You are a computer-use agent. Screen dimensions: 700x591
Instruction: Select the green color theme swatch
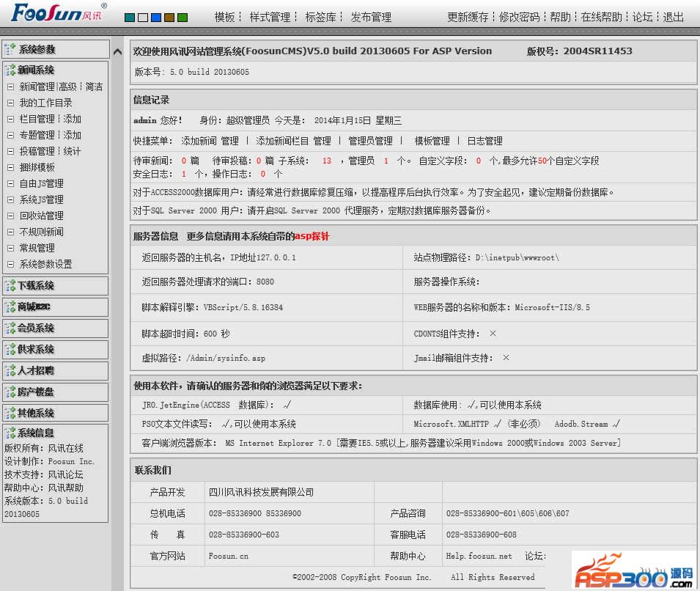(x=183, y=18)
